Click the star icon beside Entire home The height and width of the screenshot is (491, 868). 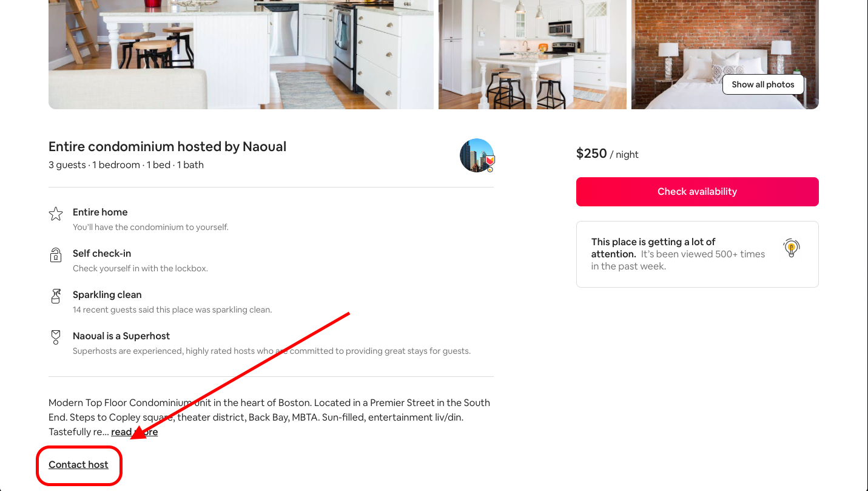point(55,214)
